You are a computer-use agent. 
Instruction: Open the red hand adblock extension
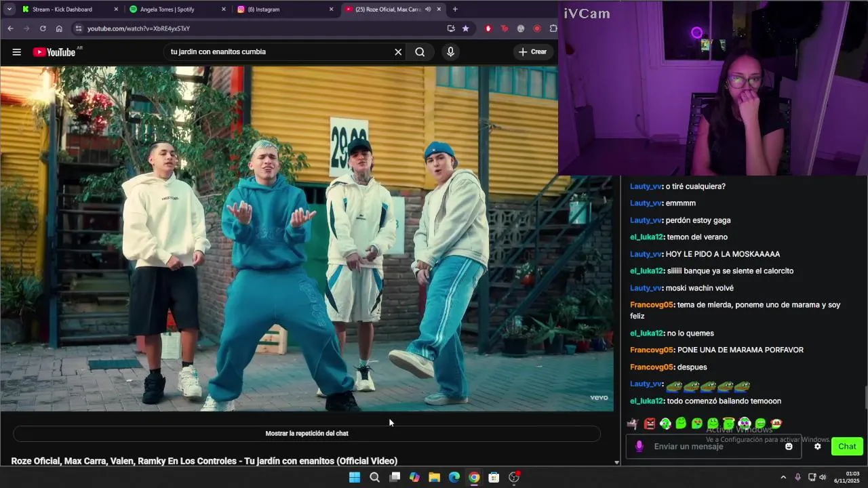[488, 28]
